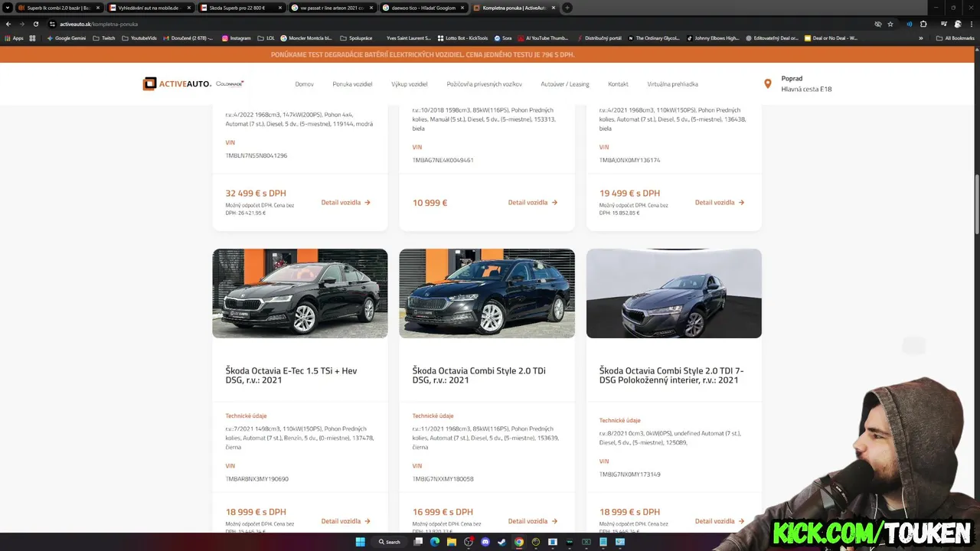Reload the current page
This screenshot has height=551, width=980.
[x=35, y=24]
